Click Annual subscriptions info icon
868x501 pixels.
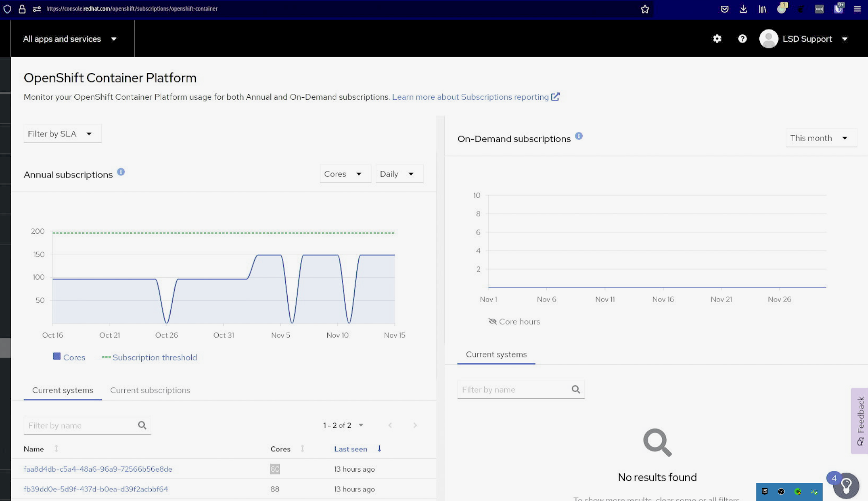pyautogui.click(x=121, y=172)
